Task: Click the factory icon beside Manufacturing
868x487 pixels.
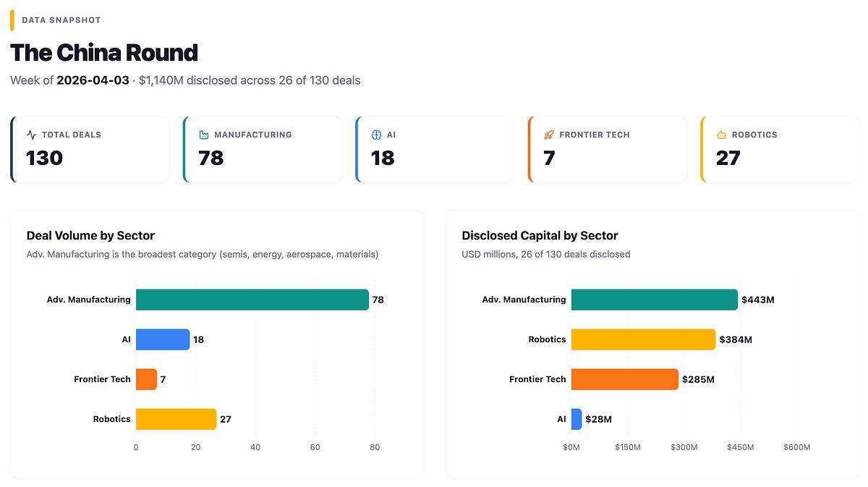Action: pyautogui.click(x=203, y=135)
